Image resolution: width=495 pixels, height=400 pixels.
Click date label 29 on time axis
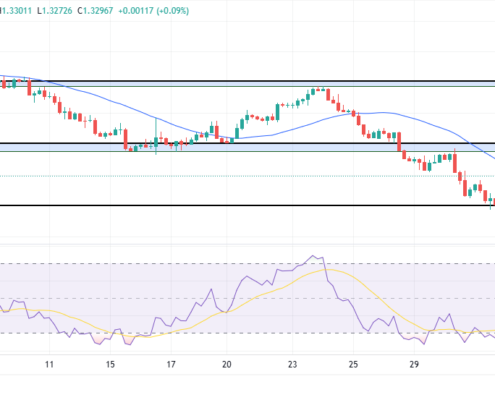click(414, 364)
